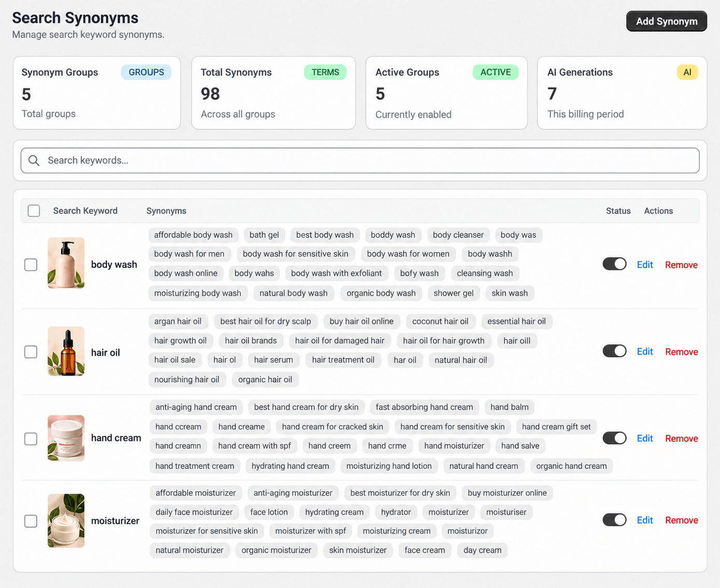The height and width of the screenshot is (588, 720).
Task: Click the "moisturizor" synonym tag
Action: pos(467,531)
